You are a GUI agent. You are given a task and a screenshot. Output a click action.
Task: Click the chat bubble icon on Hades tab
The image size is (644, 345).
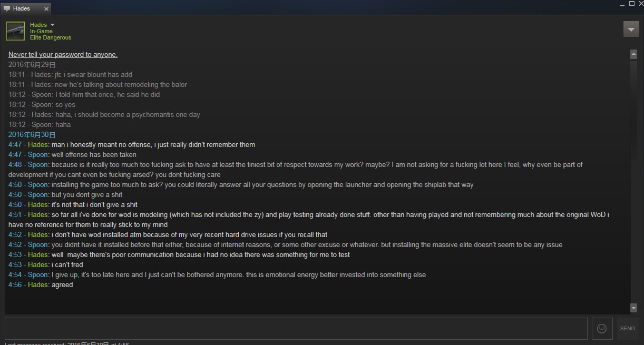pyautogui.click(x=7, y=8)
